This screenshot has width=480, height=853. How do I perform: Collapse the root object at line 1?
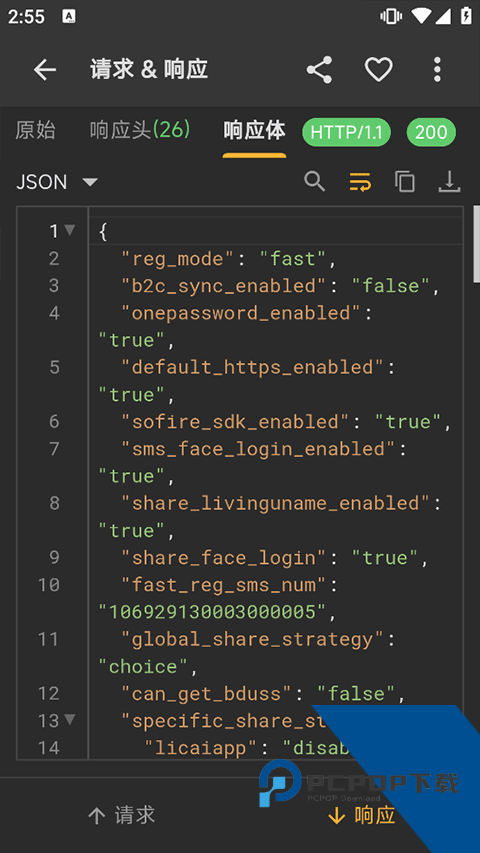tap(70, 230)
